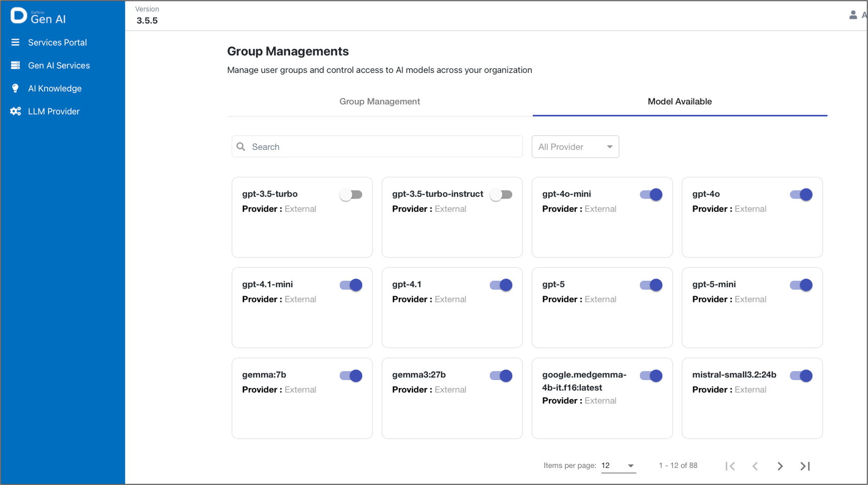The width and height of the screenshot is (868, 485).
Task: Turn off the gpt-4o toggle
Action: click(801, 194)
